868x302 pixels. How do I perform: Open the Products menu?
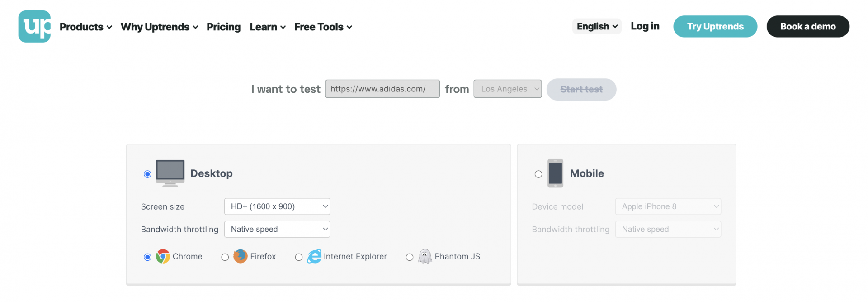pos(85,27)
